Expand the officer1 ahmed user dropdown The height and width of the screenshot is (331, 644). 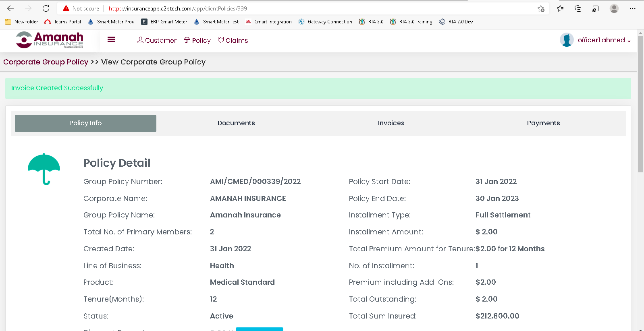pyautogui.click(x=604, y=40)
